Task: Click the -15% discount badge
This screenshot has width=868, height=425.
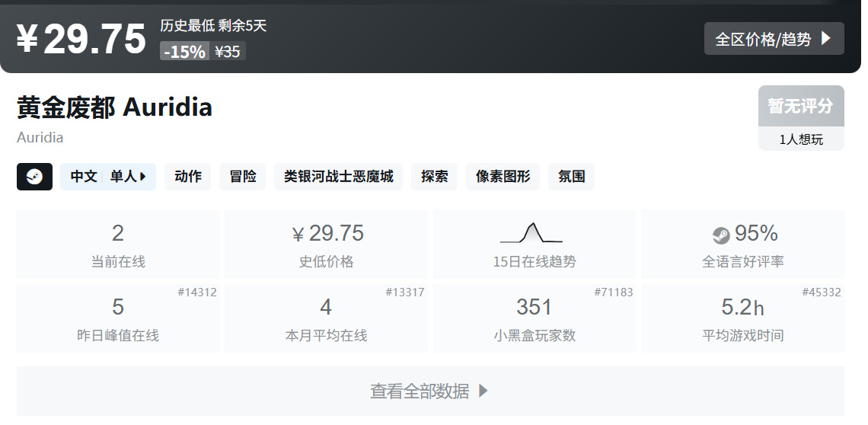Action: click(x=184, y=51)
